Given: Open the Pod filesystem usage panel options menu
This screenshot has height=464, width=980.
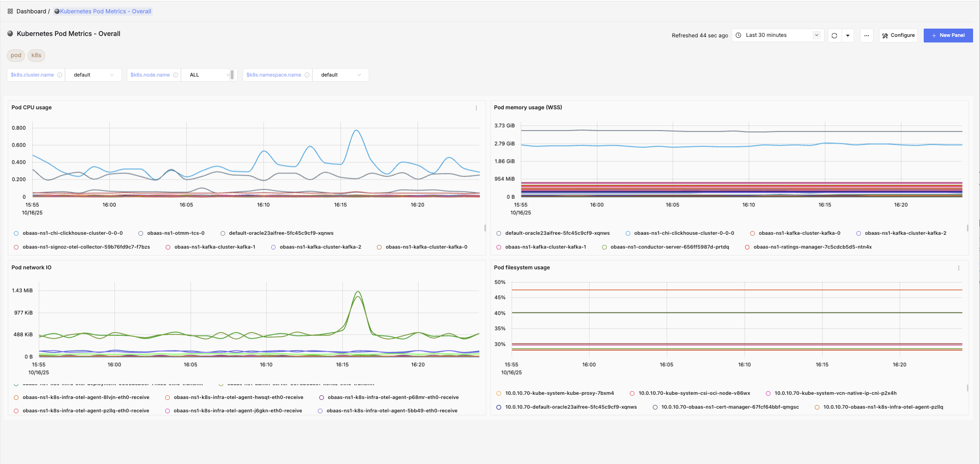Looking at the screenshot, I should 959,268.
